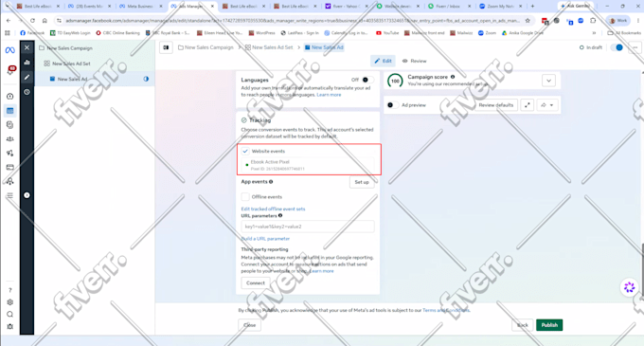The width and height of the screenshot is (644, 346).
Task: Open Account overview gauge icon in sidebar
Action: (9, 96)
